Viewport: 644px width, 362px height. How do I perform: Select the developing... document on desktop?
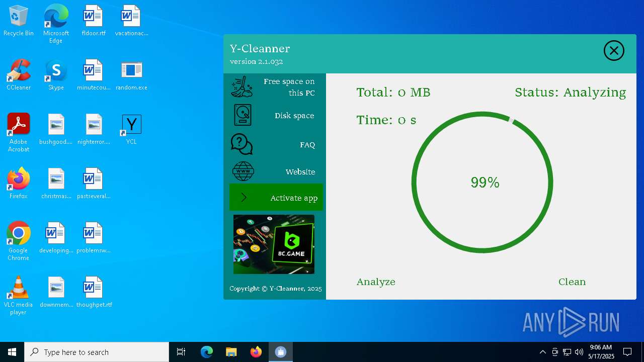click(x=56, y=238)
